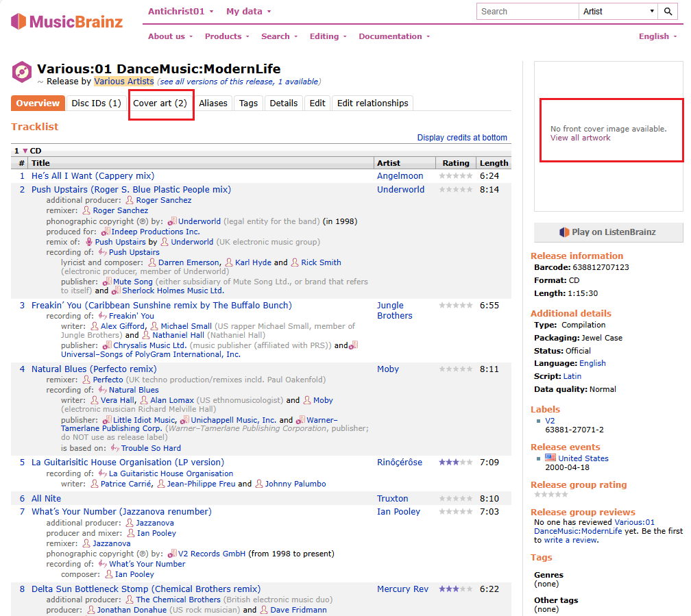Open the Darren Emerson composer link
Screen dimensions: 691x616
pyautogui.click(x=189, y=262)
